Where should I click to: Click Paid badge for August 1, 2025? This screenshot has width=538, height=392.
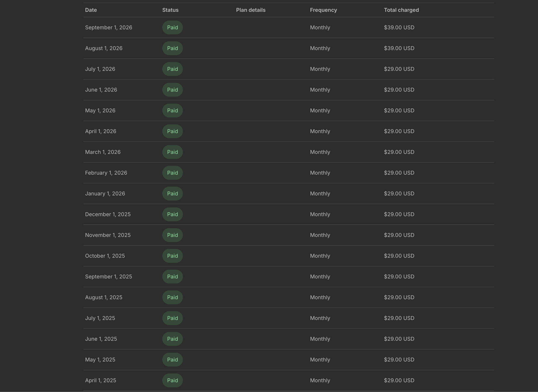[x=172, y=297]
